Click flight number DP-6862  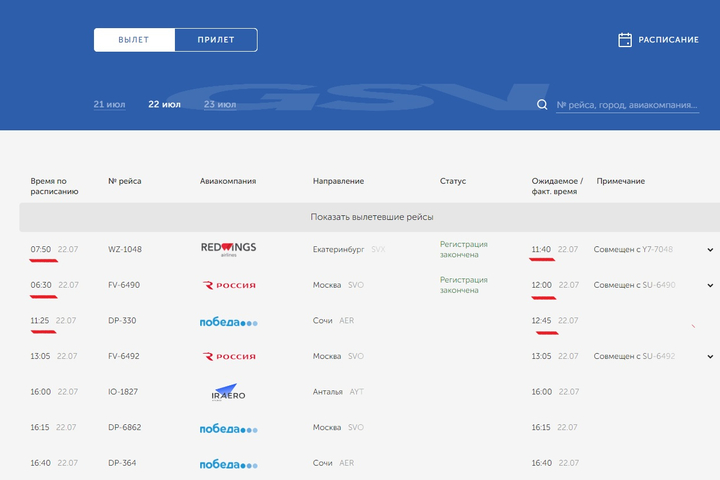124,427
